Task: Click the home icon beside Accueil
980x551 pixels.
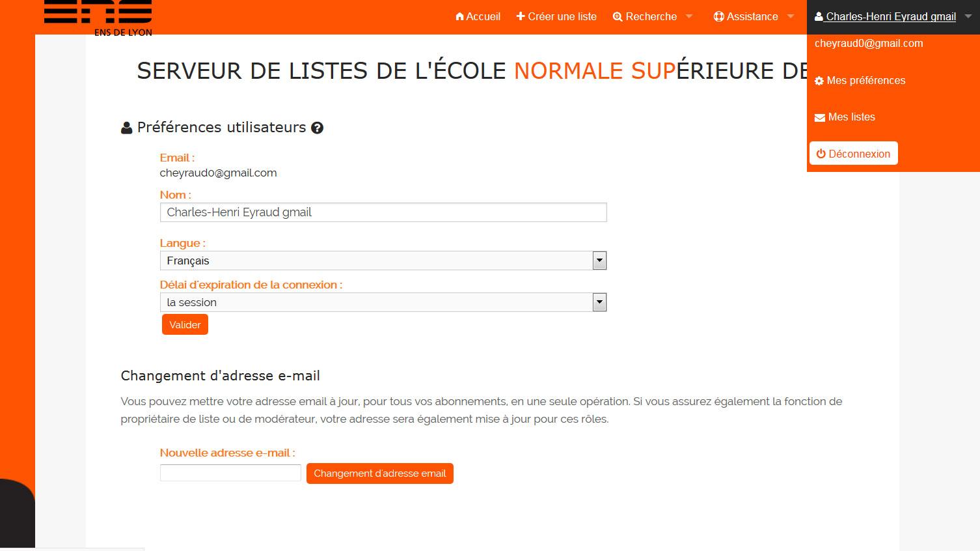Action: click(x=459, y=16)
